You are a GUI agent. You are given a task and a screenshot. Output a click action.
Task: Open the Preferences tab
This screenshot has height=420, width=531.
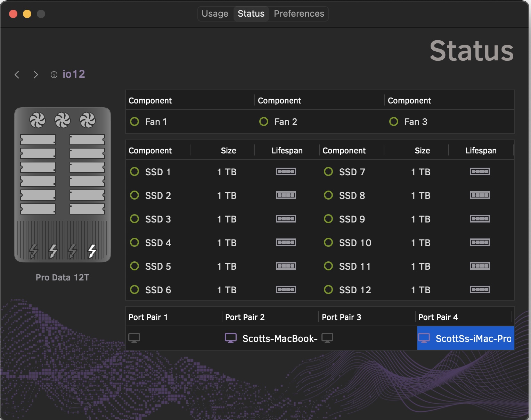tap(299, 14)
